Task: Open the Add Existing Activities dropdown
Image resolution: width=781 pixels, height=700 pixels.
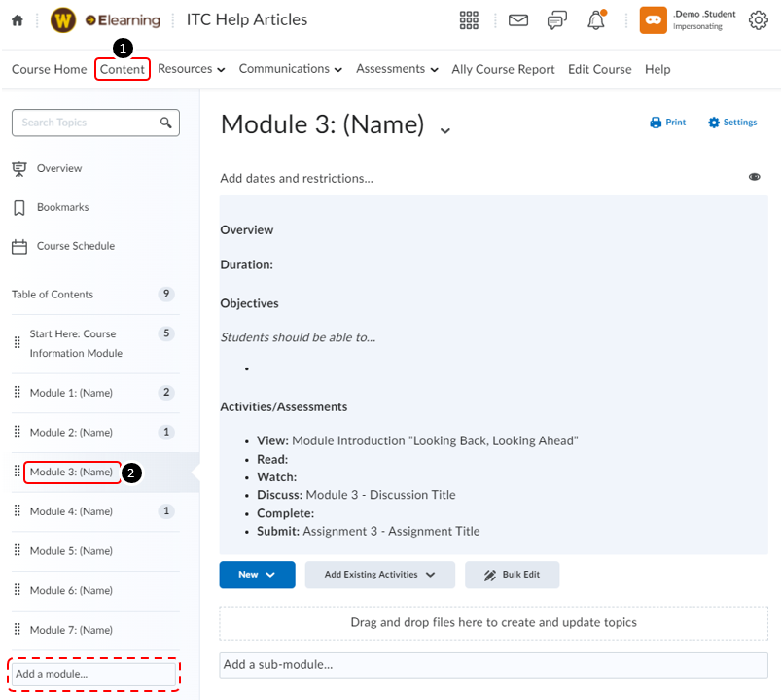Action: [379, 575]
